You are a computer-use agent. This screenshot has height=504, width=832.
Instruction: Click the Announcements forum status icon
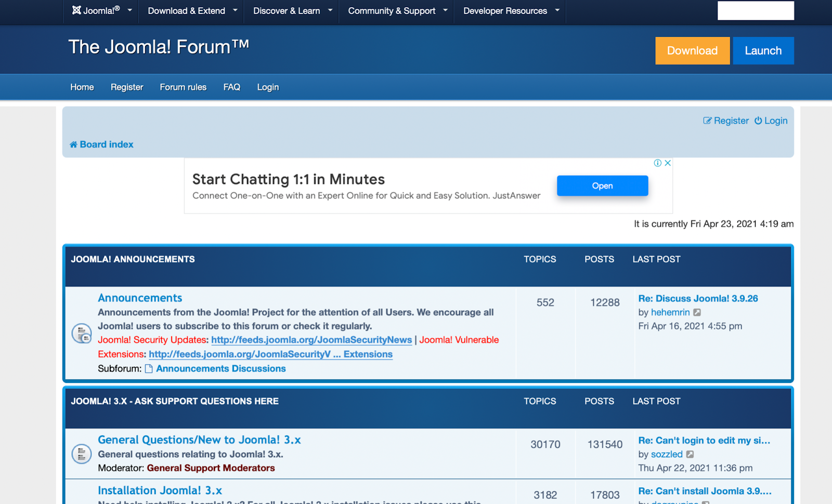tap(82, 333)
